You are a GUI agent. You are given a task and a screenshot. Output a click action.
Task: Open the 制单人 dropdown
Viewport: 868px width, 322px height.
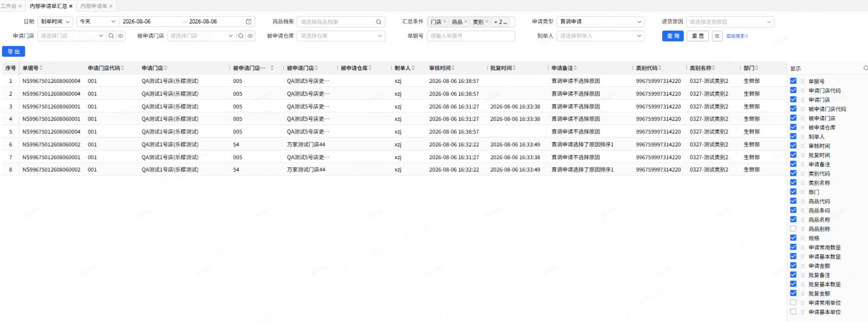click(x=600, y=36)
